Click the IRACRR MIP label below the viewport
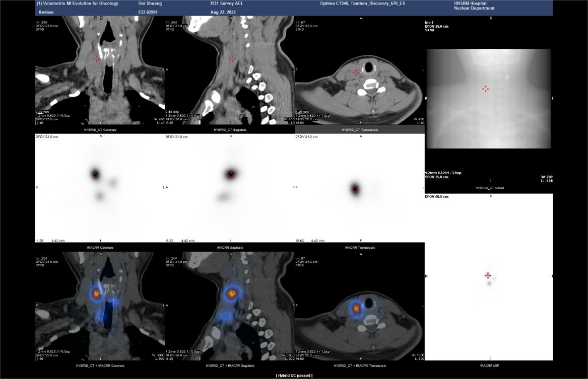This screenshot has height=379, width=588. [x=489, y=365]
